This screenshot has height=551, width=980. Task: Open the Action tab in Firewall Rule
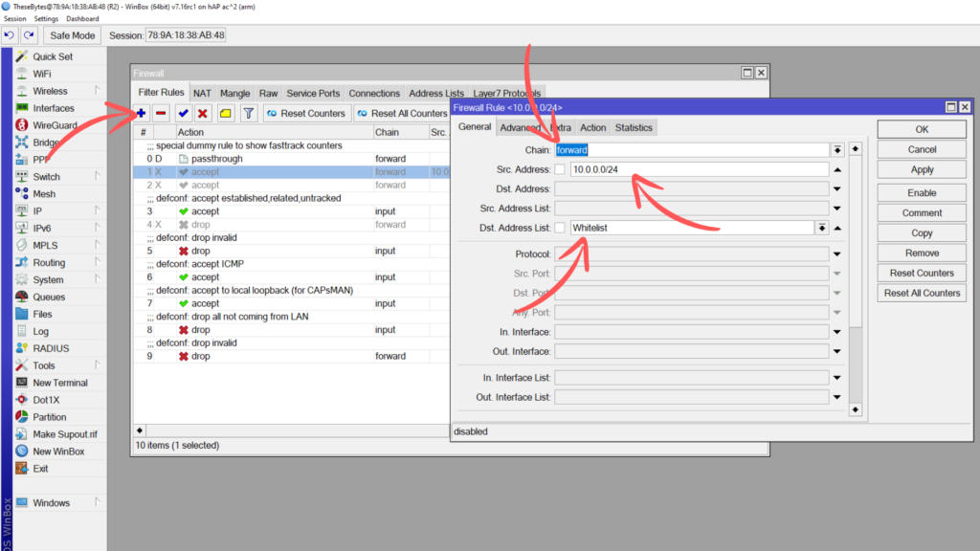592,127
